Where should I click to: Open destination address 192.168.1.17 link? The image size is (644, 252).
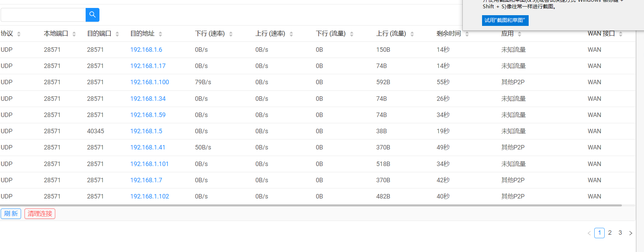click(x=148, y=66)
